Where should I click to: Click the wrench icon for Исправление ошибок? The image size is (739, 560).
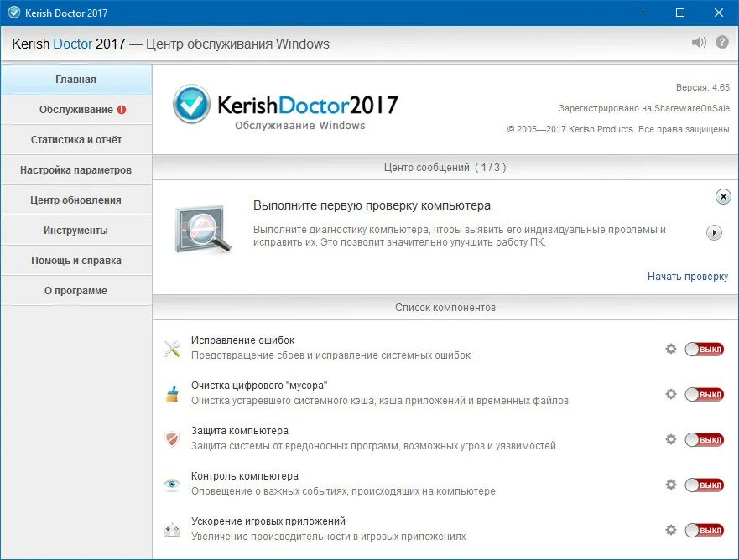click(172, 349)
